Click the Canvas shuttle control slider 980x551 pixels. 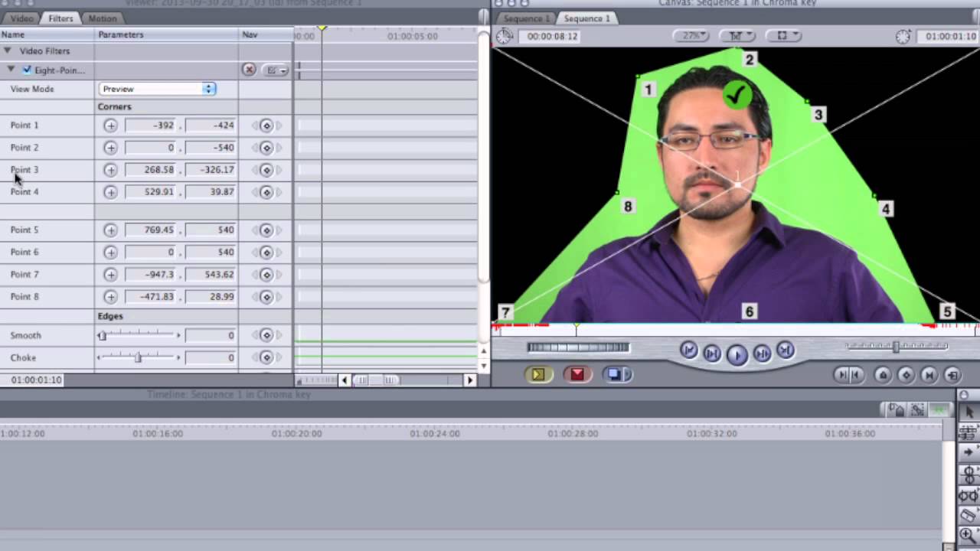click(x=896, y=347)
